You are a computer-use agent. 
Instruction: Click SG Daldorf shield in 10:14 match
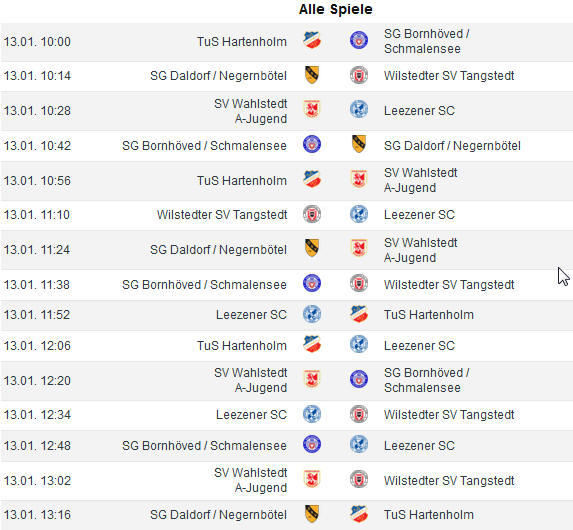pos(312,75)
